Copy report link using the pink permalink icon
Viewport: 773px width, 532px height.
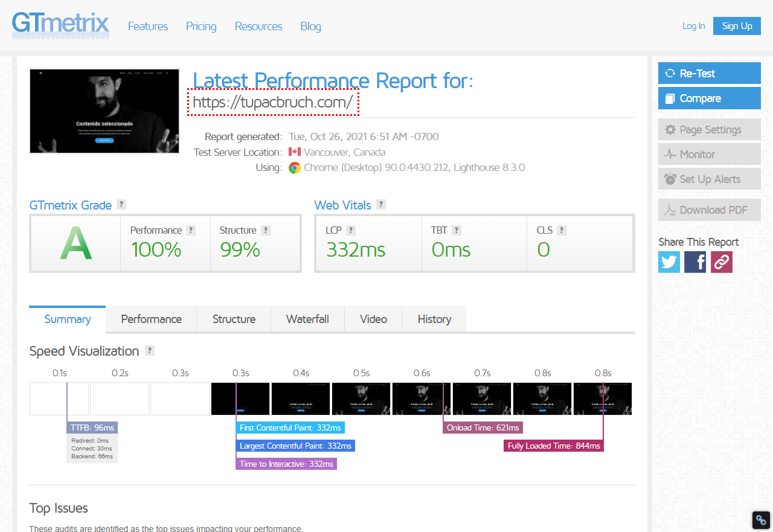(720, 261)
